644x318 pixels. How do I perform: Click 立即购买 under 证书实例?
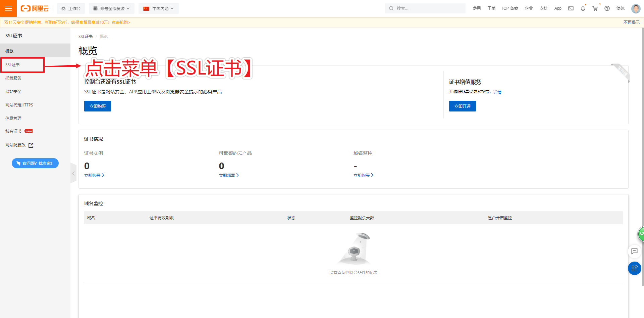point(94,175)
